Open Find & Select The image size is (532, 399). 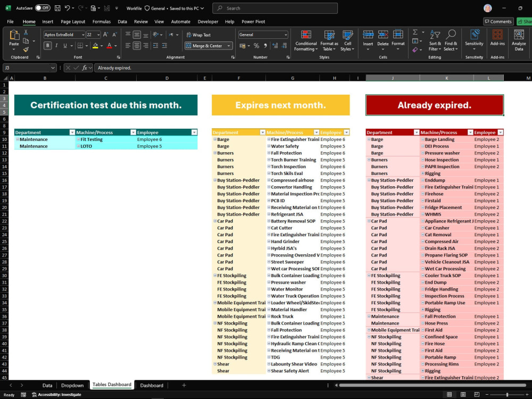[x=451, y=40]
